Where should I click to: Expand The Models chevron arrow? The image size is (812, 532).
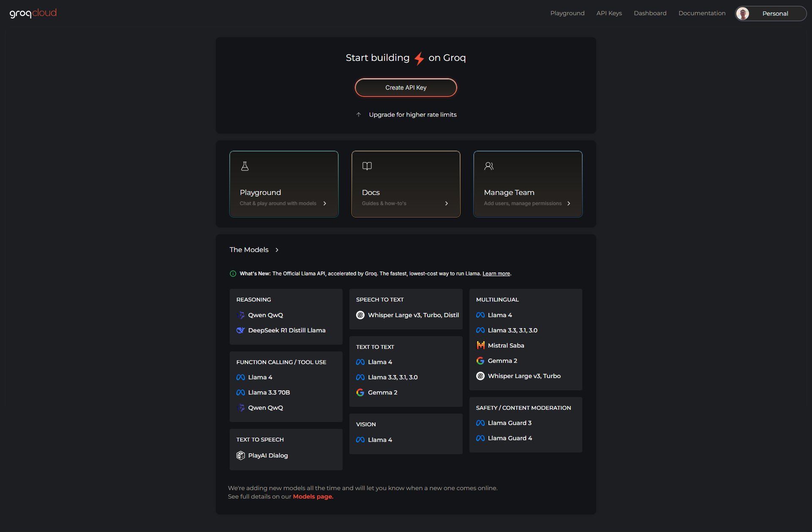(x=277, y=250)
